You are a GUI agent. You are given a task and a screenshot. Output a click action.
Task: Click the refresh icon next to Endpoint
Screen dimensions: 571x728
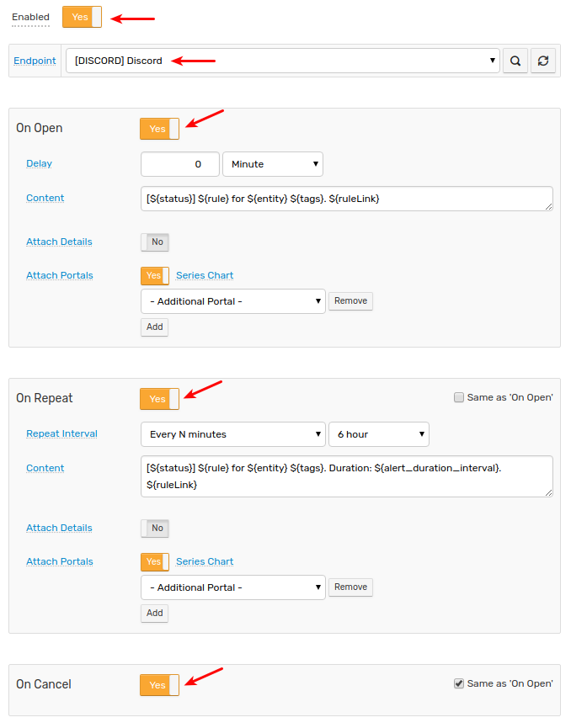pyautogui.click(x=543, y=61)
